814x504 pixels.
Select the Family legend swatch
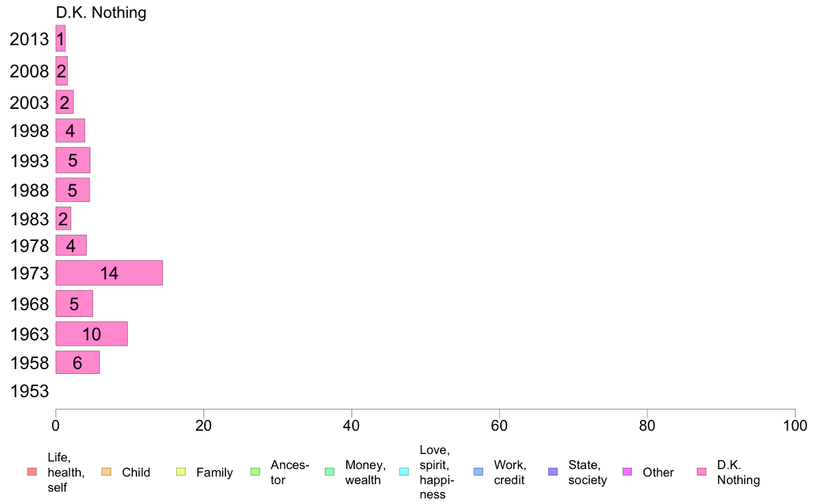coord(181,472)
